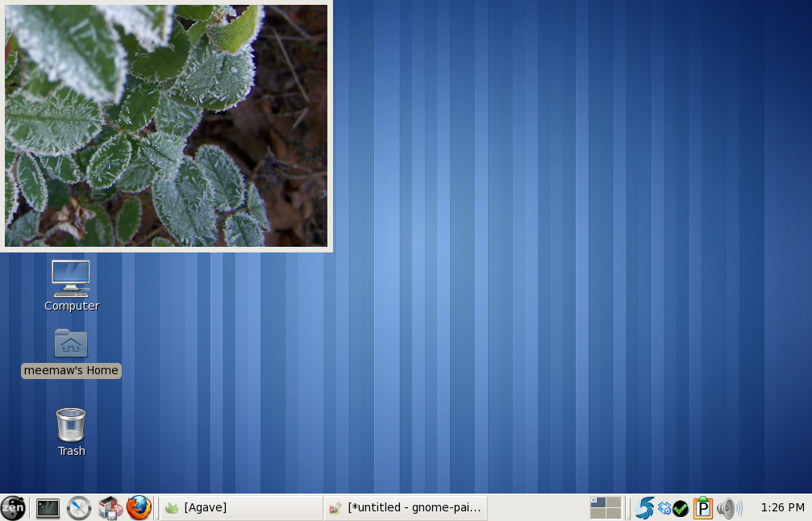The width and height of the screenshot is (812, 521).
Task: Open the Parcellite clipboard tray icon
Action: [x=702, y=507]
